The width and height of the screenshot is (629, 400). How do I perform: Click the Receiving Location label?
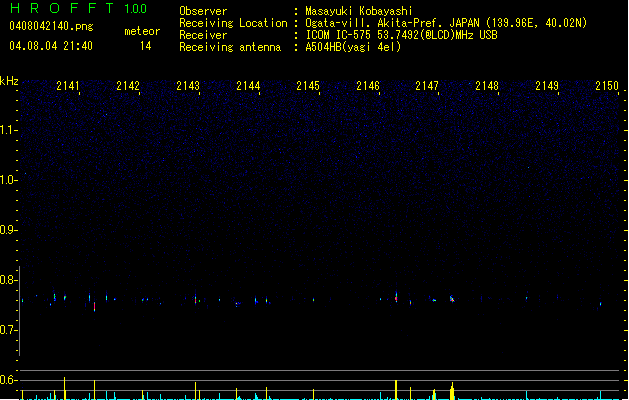233,23
